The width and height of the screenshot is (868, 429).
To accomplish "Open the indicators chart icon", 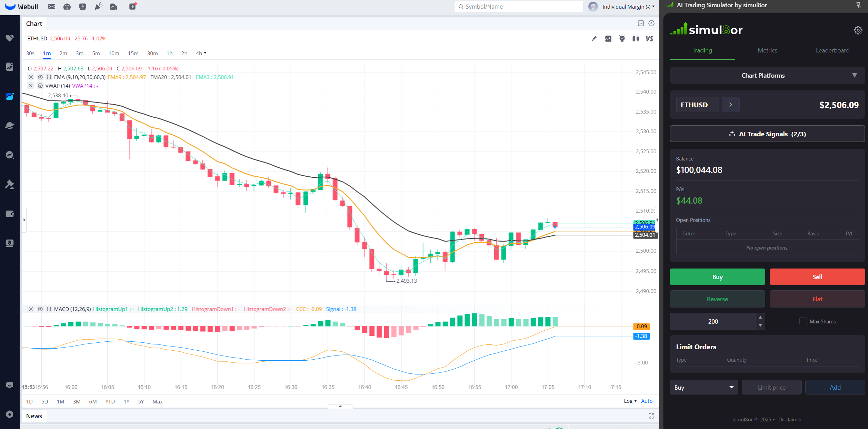I will click(608, 39).
